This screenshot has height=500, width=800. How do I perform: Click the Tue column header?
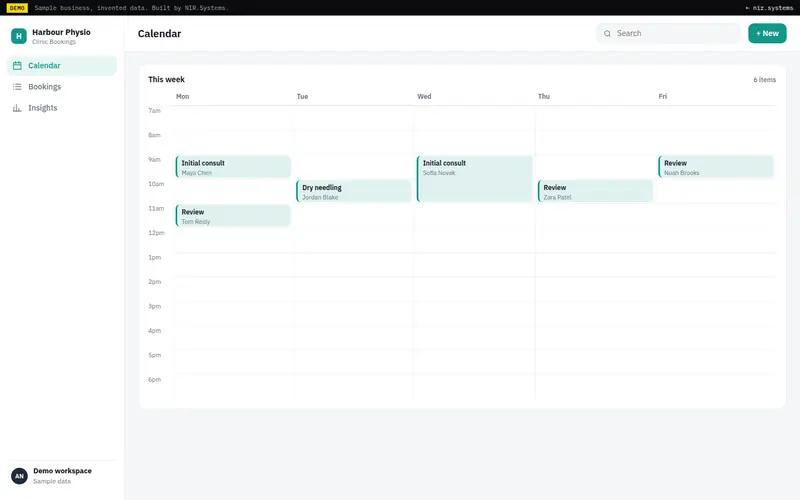(x=303, y=96)
